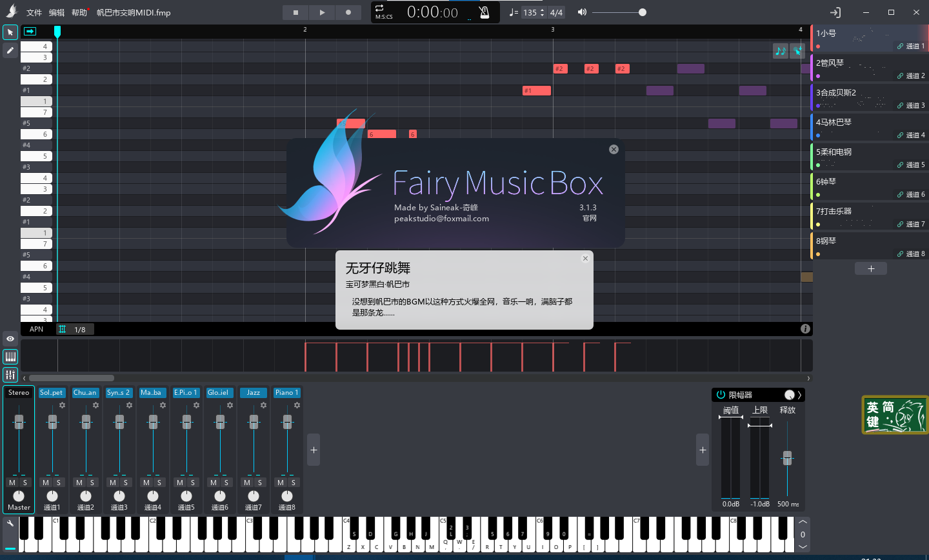Add a new track with plus button

click(871, 268)
